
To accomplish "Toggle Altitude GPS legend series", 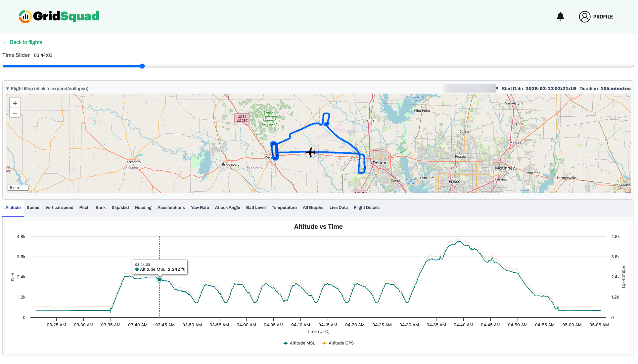I will pos(338,343).
